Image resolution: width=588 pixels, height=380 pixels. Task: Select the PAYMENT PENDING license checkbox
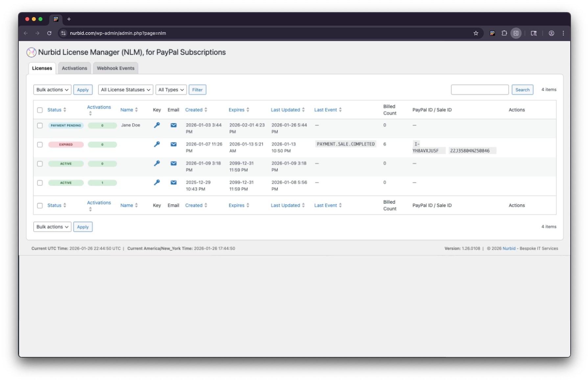[x=40, y=125]
